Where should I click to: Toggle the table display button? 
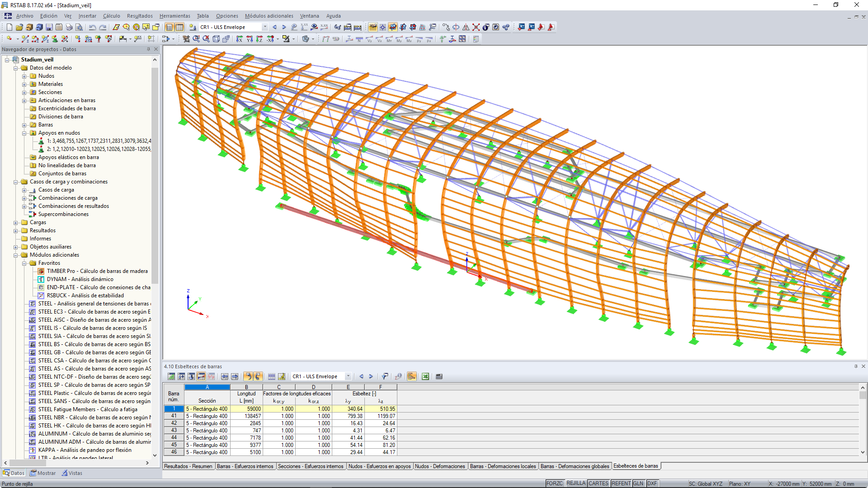coord(179,27)
